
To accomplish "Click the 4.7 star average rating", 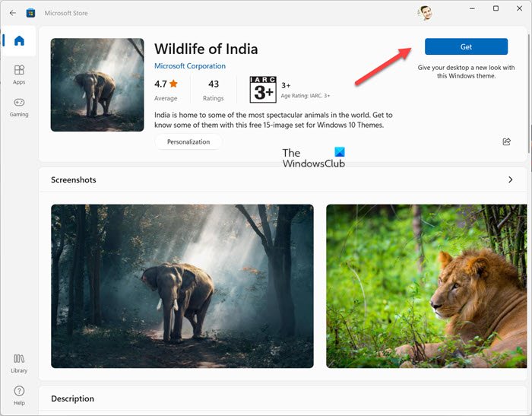I will click(x=166, y=88).
